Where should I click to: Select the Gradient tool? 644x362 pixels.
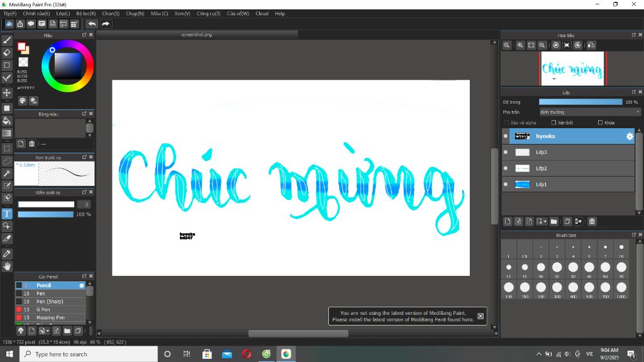pyautogui.click(x=7, y=133)
